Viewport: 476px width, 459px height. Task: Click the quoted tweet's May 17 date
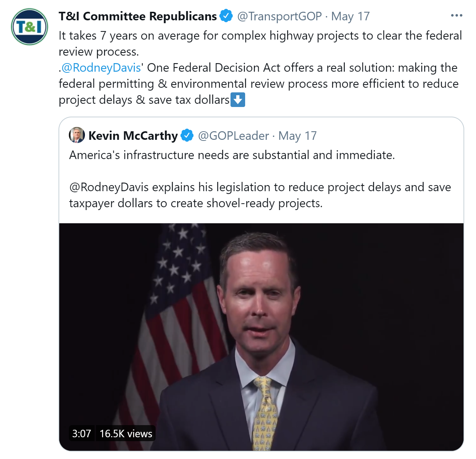tap(298, 136)
